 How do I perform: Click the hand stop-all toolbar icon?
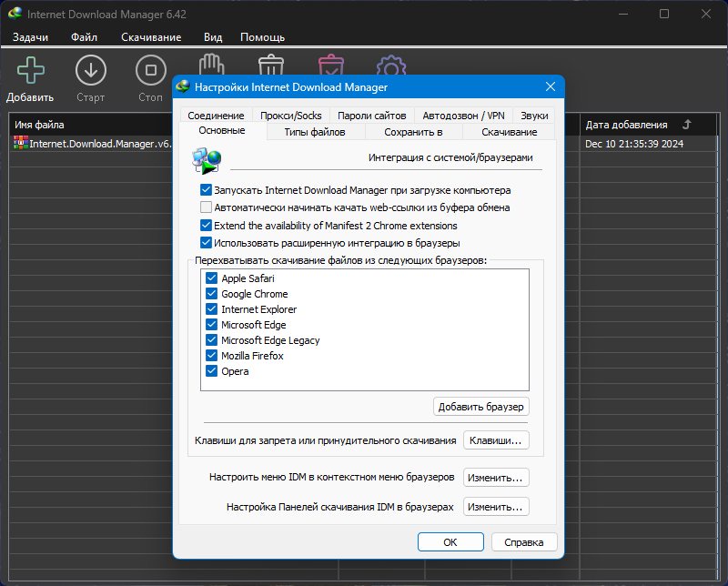point(211,65)
